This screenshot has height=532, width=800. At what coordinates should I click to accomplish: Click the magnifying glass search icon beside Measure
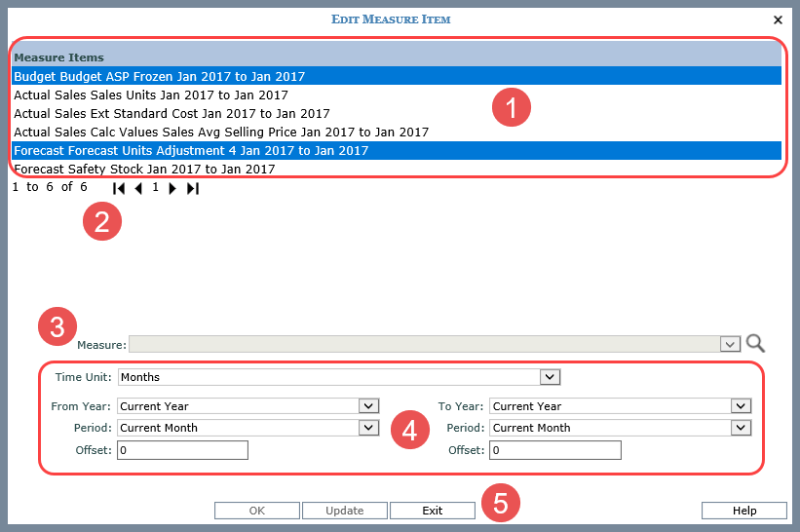click(x=755, y=344)
